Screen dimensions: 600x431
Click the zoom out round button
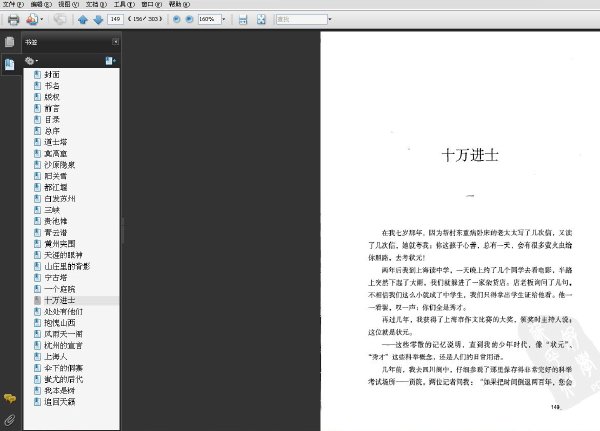(x=176, y=19)
